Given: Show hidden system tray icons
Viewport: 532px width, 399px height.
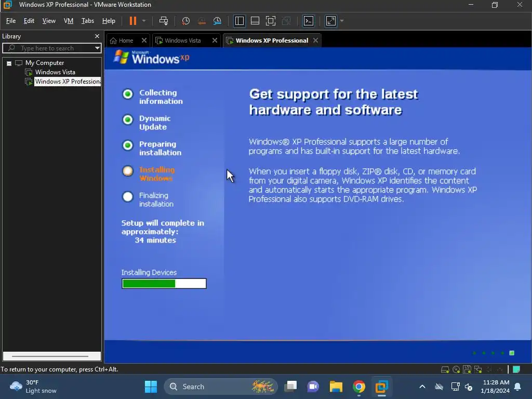Looking at the screenshot, I should pos(422,387).
